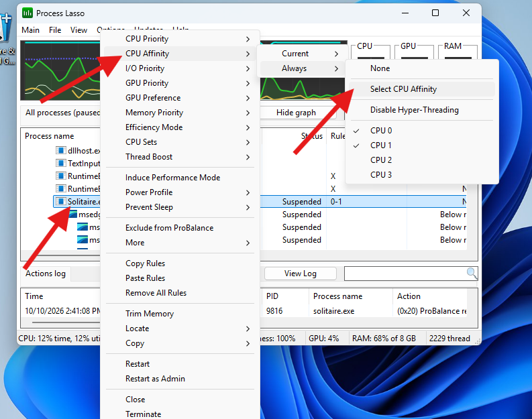Viewport: 532px width, 419px height.
Task: Select Induce Performance Mode
Action: click(x=180, y=178)
